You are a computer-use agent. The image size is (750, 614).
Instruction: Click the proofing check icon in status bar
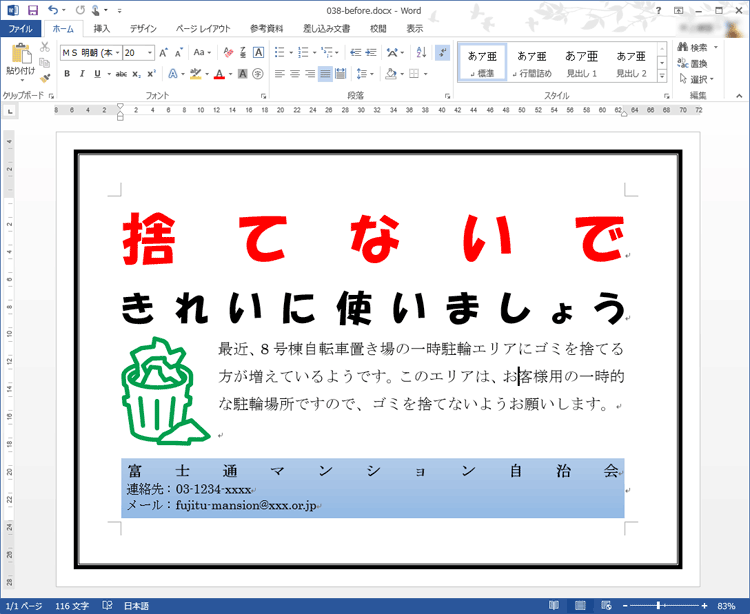(x=108, y=605)
